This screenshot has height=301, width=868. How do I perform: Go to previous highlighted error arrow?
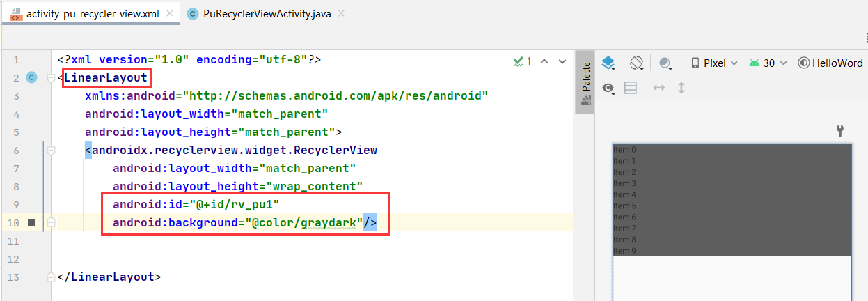pos(545,61)
